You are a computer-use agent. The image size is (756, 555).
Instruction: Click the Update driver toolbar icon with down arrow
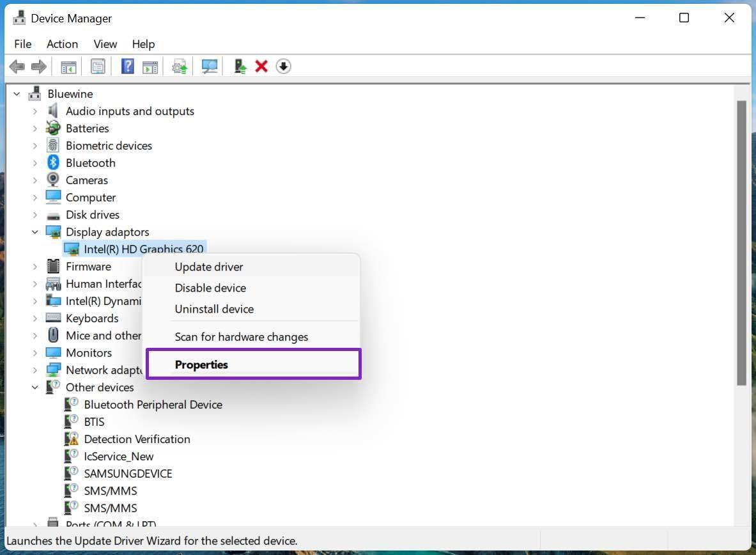283,66
